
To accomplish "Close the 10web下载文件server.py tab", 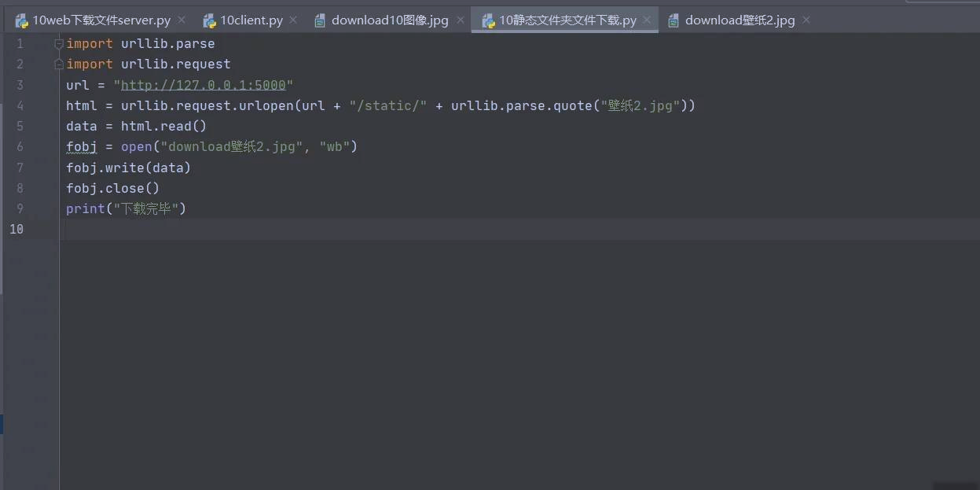I will (x=182, y=20).
